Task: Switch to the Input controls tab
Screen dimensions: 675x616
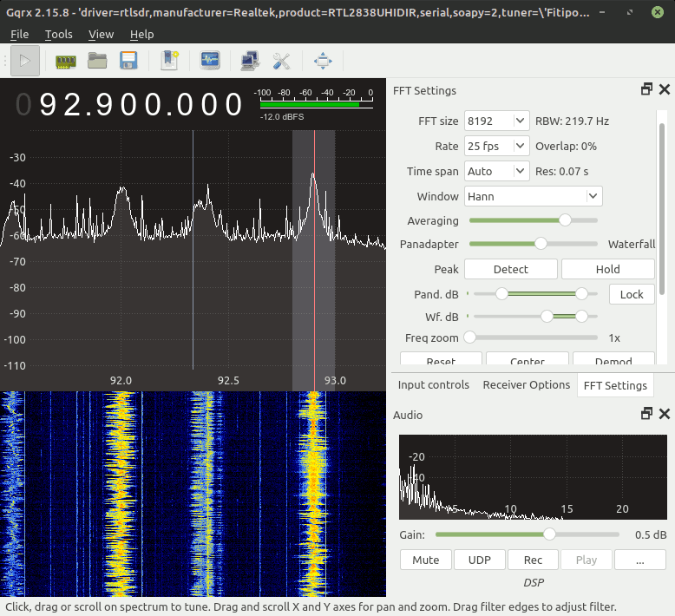Action: 434,385
